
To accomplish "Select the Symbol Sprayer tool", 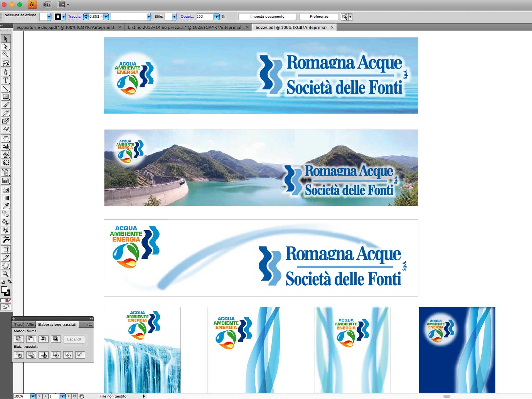I will [x=6, y=172].
